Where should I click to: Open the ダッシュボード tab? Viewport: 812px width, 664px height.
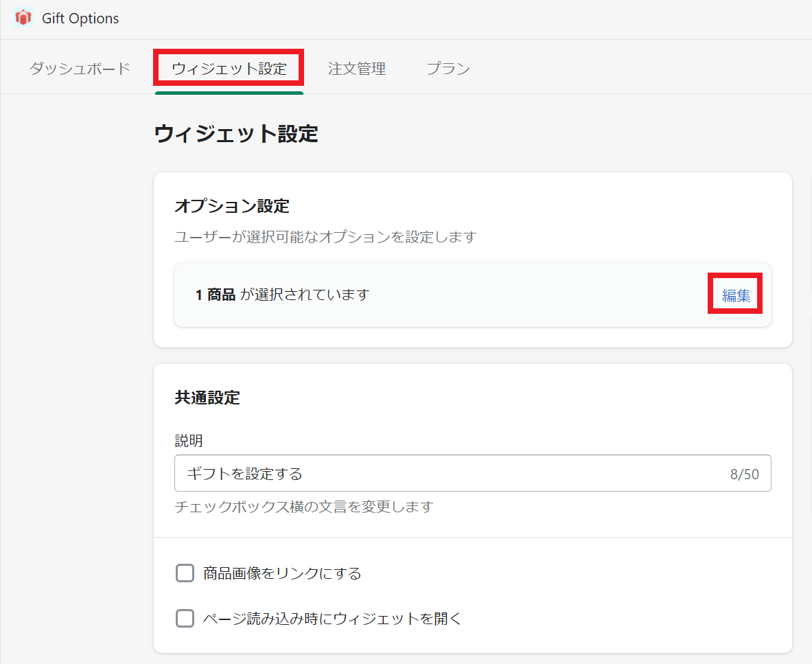pos(80,69)
